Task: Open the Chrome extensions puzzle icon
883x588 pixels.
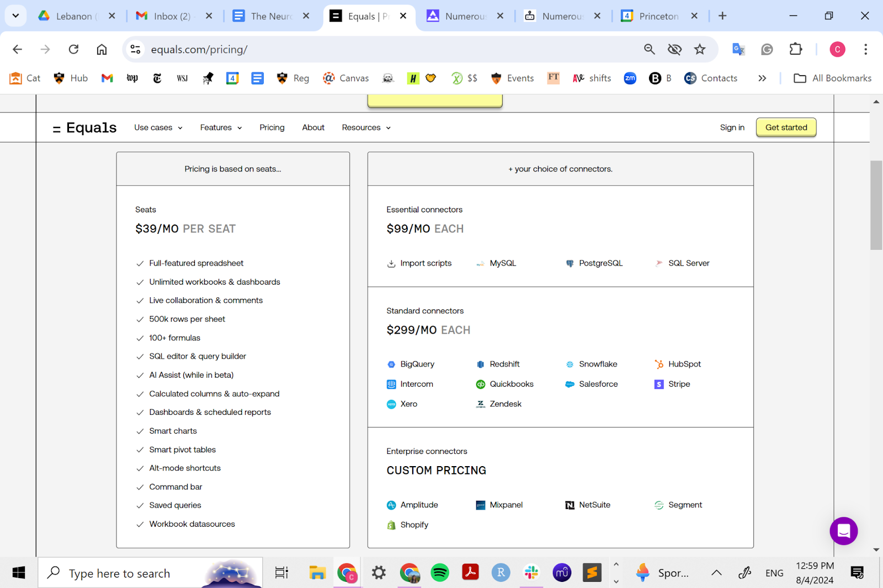Action: tap(795, 50)
